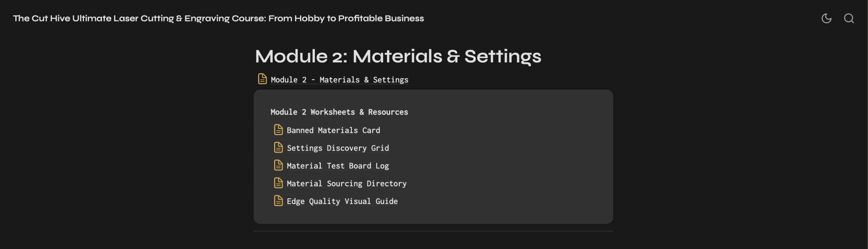Click the empty right side of the callout box
868x249 pixels.
click(513, 165)
